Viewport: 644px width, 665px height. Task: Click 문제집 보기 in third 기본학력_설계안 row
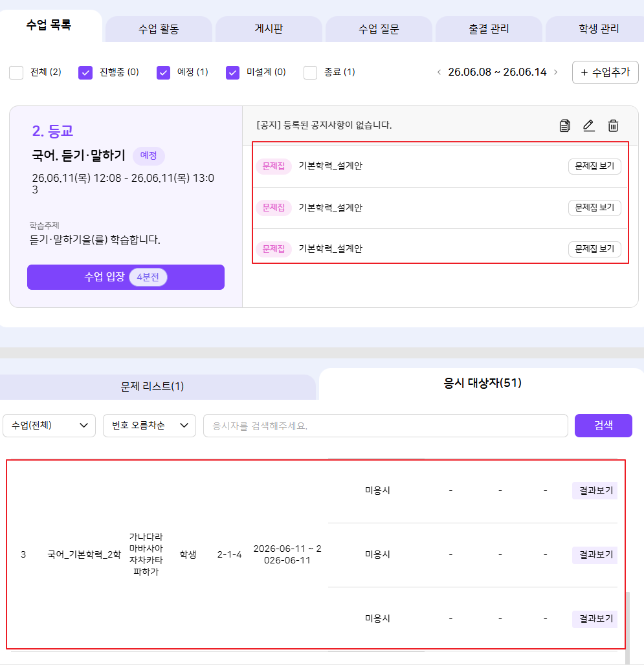(594, 249)
